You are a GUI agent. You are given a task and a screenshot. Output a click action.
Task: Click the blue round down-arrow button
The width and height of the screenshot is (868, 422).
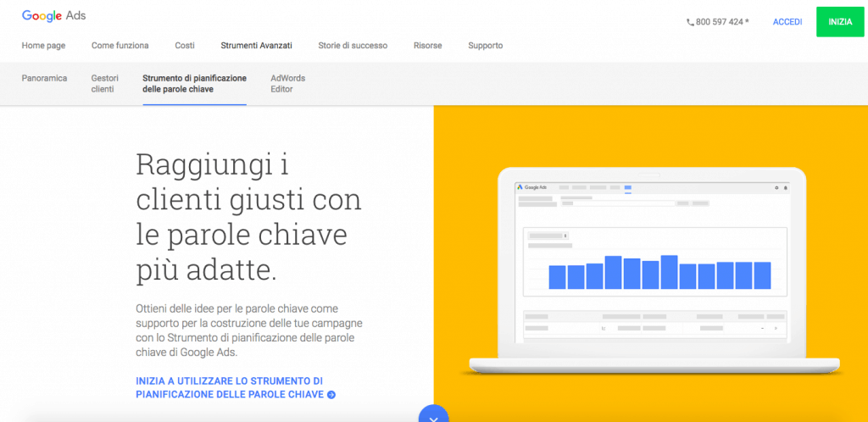click(x=433, y=414)
